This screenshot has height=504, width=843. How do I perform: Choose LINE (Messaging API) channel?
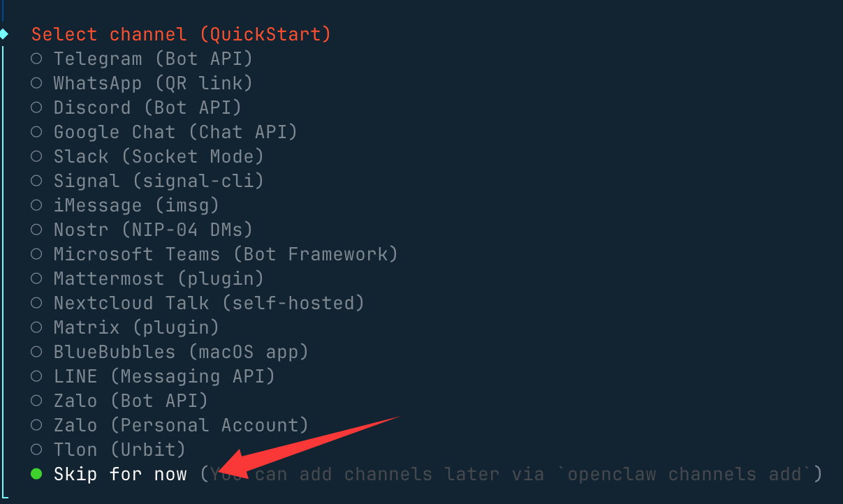(36, 376)
